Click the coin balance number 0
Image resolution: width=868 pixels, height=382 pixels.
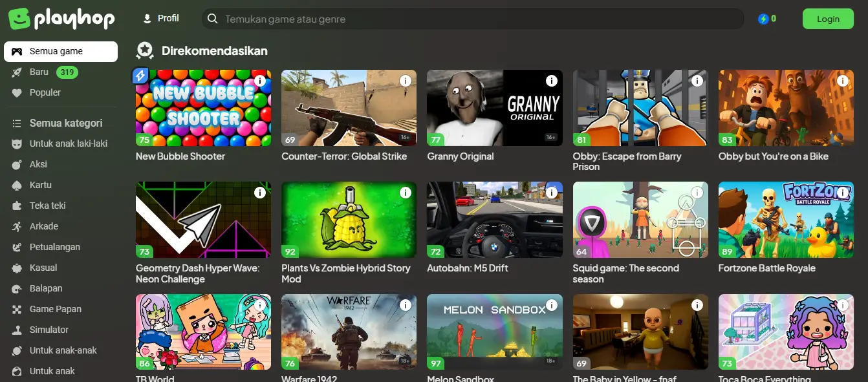tap(774, 19)
